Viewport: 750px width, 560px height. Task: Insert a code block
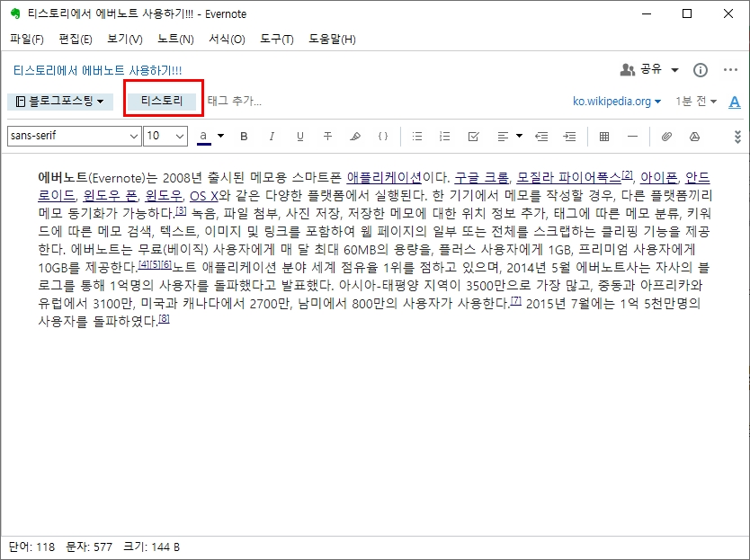pos(383,137)
